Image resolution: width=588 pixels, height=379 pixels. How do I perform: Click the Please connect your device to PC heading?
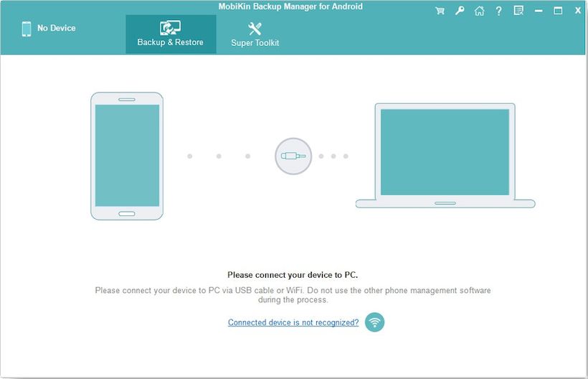293,275
